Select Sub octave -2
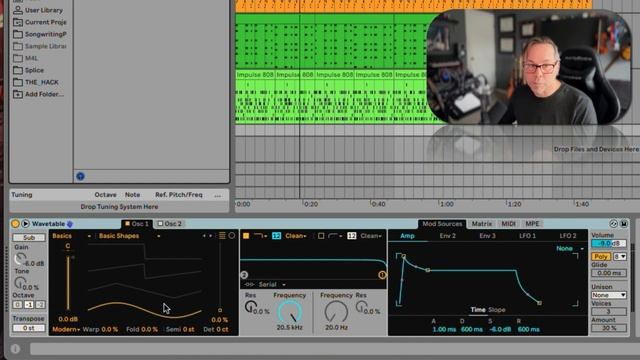Image resolution: width=640 pixels, height=360 pixels. pos(40,304)
